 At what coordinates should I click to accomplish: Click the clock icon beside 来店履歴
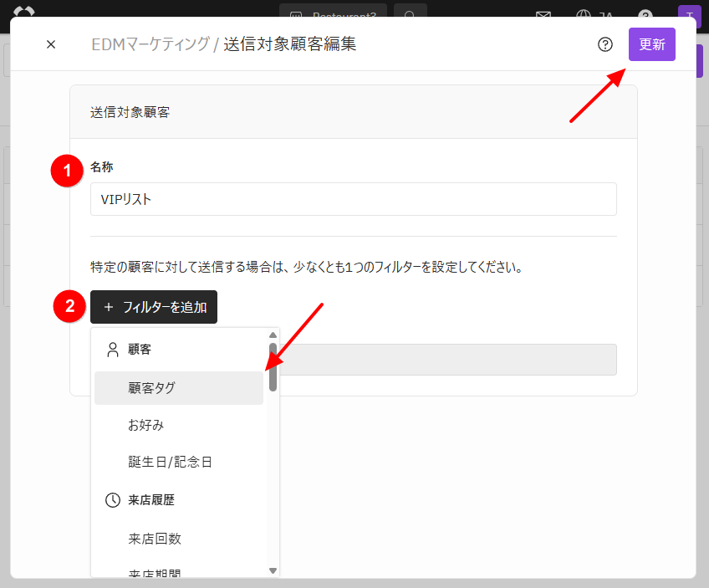click(x=113, y=500)
